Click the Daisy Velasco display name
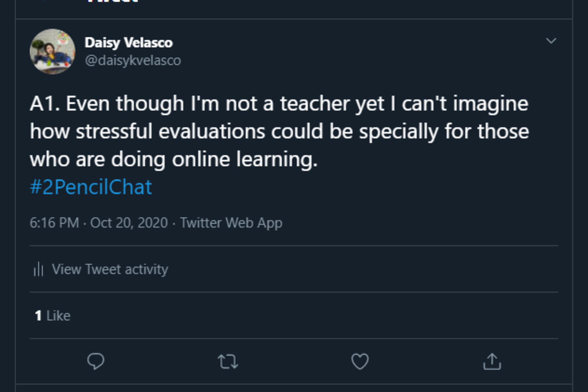Image resolution: width=588 pixels, height=392 pixels. tap(129, 43)
